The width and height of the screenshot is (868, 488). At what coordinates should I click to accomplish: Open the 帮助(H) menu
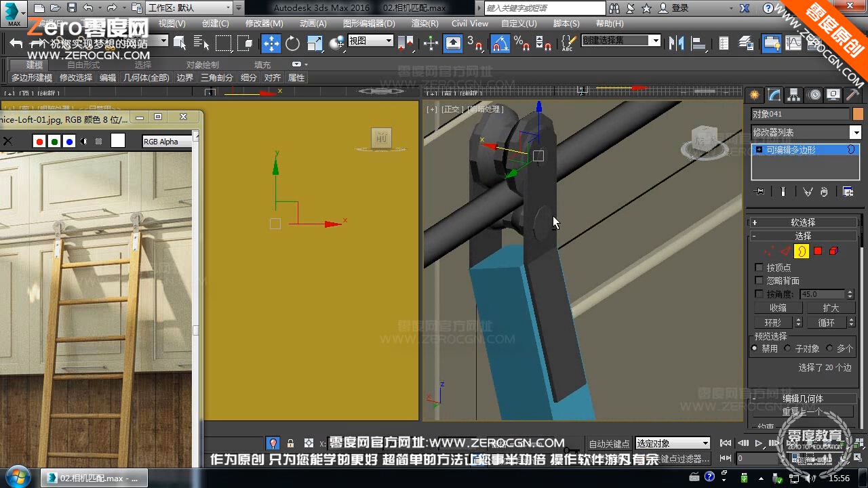610,23
